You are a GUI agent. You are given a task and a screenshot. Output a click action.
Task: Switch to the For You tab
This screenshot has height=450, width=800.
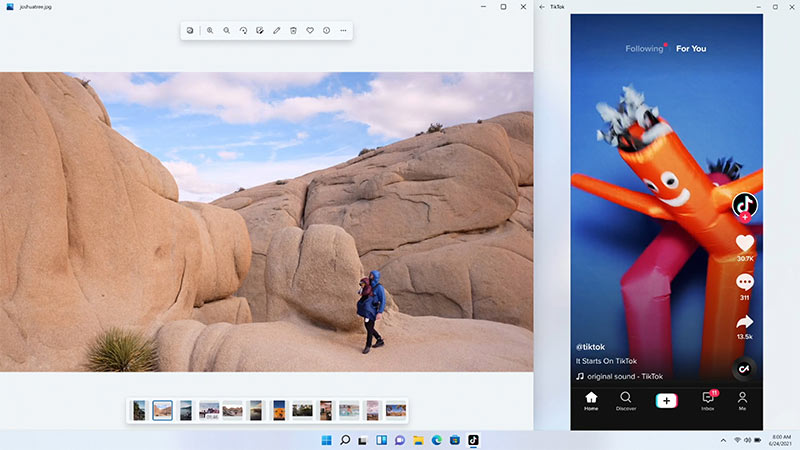pyautogui.click(x=691, y=48)
